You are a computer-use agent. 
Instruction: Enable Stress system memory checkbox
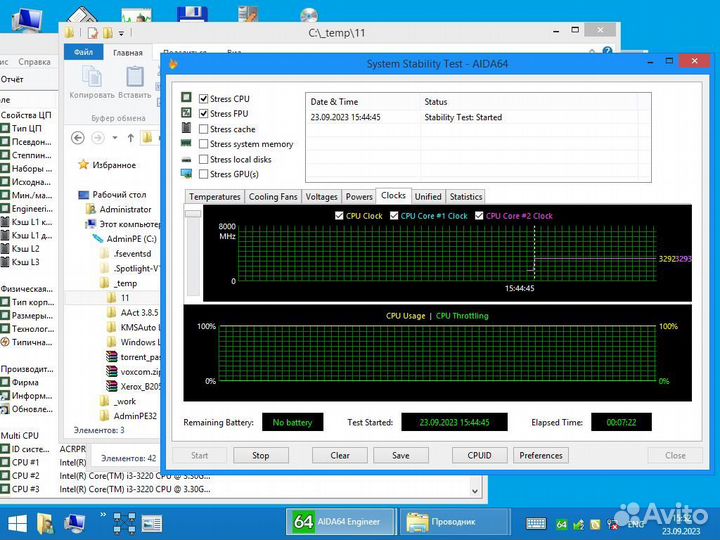coord(203,144)
